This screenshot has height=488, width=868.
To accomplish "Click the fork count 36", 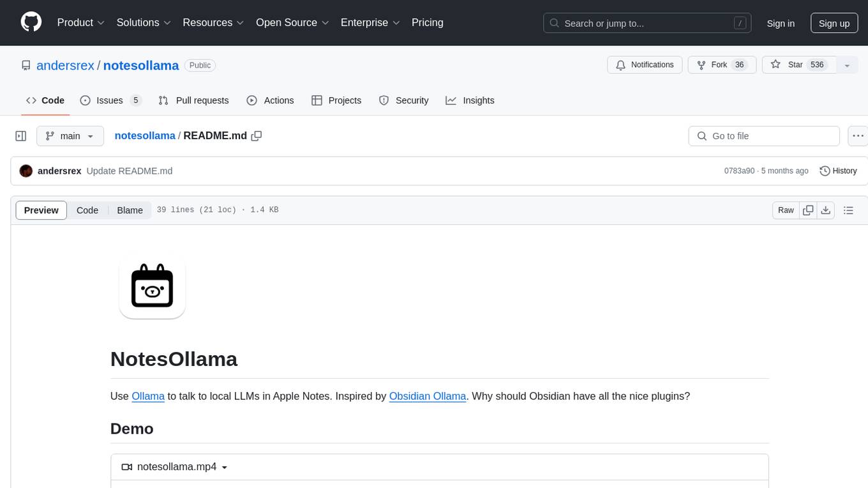I will click(x=740, y=65).
